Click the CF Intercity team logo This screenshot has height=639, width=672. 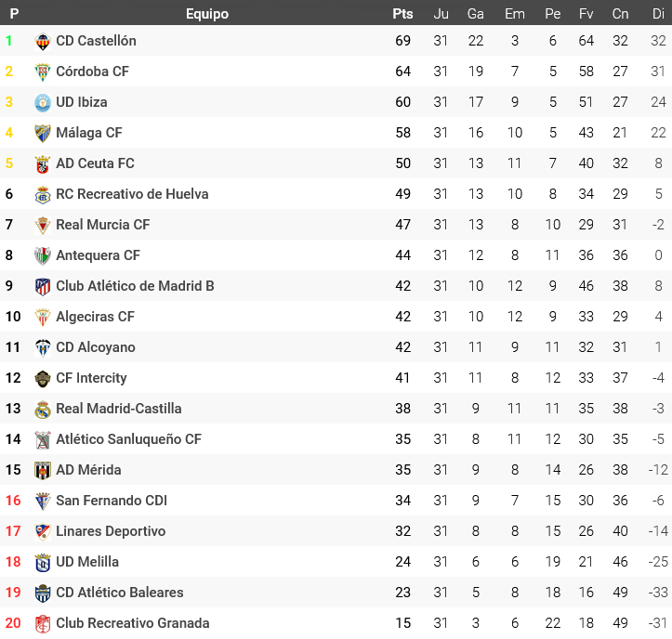pyautogui.click(x=43, y=378)
